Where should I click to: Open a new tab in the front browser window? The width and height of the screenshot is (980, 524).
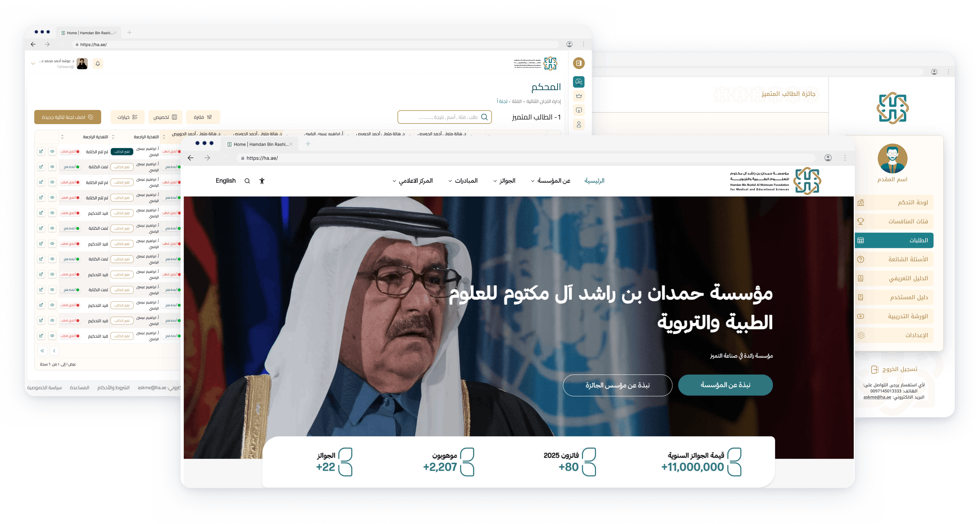pyautogui.click(x=308, y=144)
